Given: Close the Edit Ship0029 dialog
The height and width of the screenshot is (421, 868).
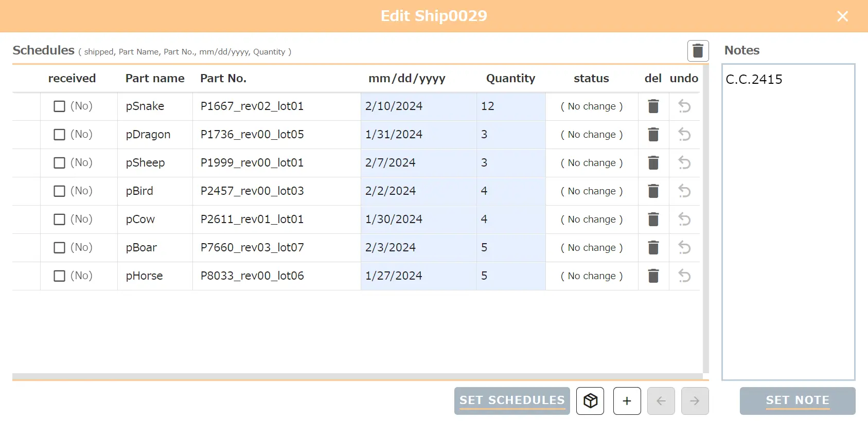Looking at the screenshot, I should point(842,16).
